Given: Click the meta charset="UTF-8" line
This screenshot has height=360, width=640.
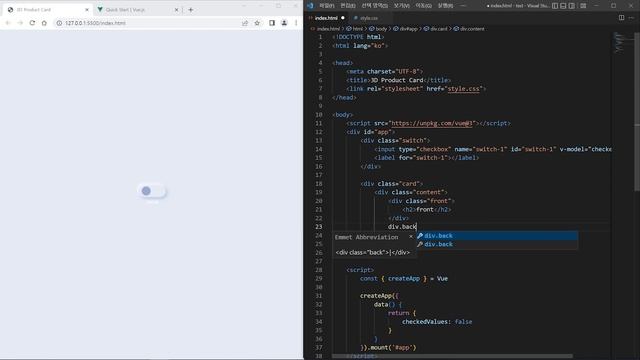Looking at the screenshot, I should (x=385, y=71).
